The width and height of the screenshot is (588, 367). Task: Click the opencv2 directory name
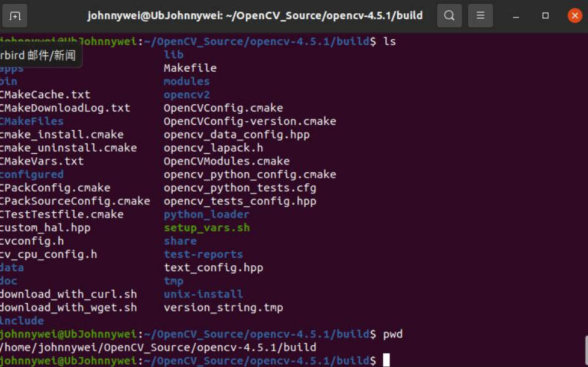(x=187, y=95)
